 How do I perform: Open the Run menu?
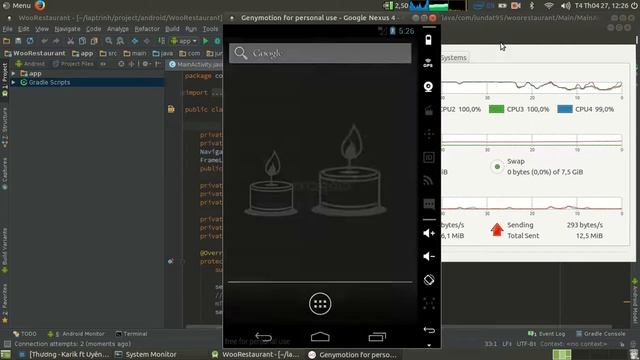click(x=191, y=29)
